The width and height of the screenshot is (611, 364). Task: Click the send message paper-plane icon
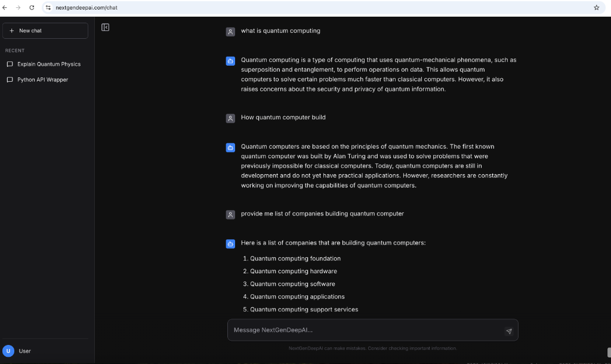click(x=508, y=330)
